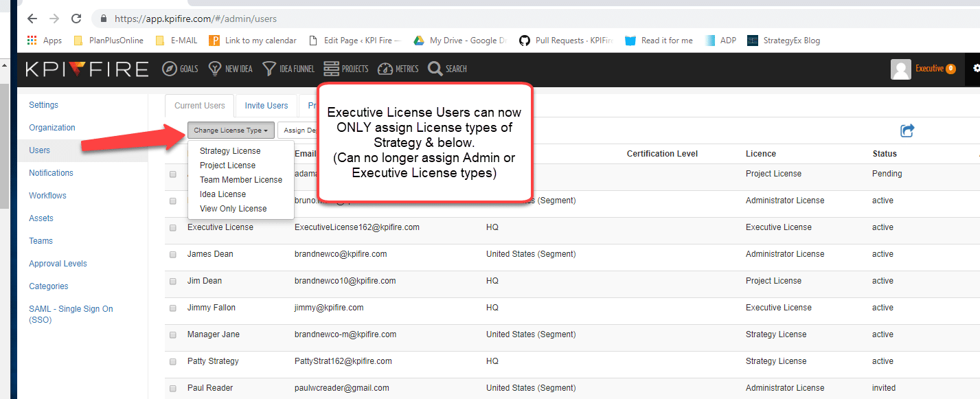
Task: Go to Approval Levels in the sidebar
Action: click(x=58, y=264)
